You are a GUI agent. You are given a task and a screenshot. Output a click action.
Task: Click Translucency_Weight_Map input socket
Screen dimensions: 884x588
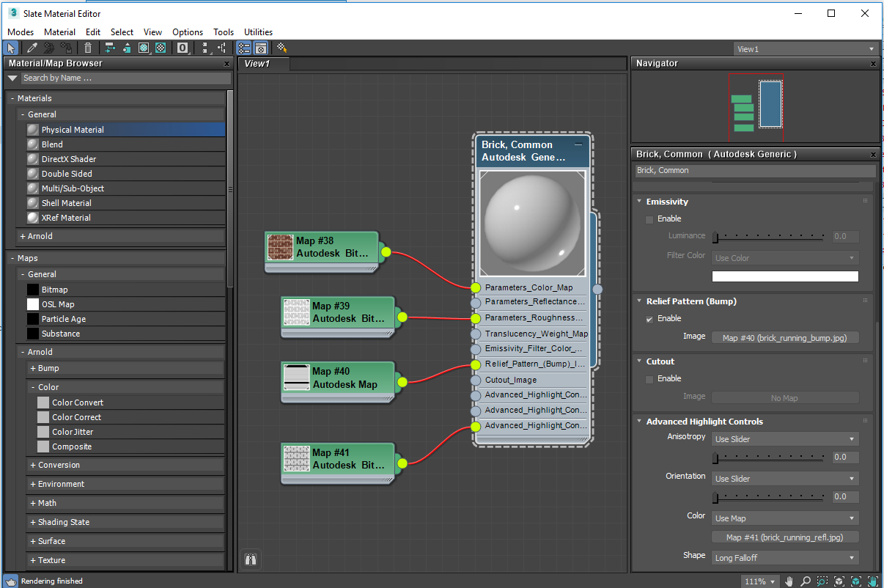(476, 334)
